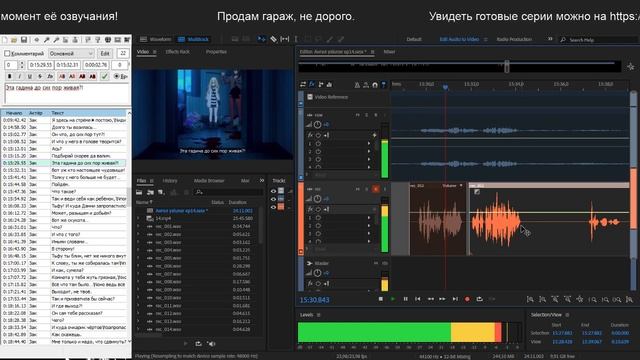The width and height of the screenshot is (640, 360).
Task: Commit subtitle line with green checkmark
Action: [104, 76]
